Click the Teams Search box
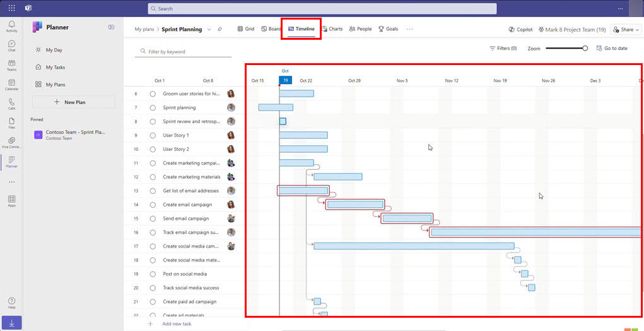644x331 pixels. 322,8
